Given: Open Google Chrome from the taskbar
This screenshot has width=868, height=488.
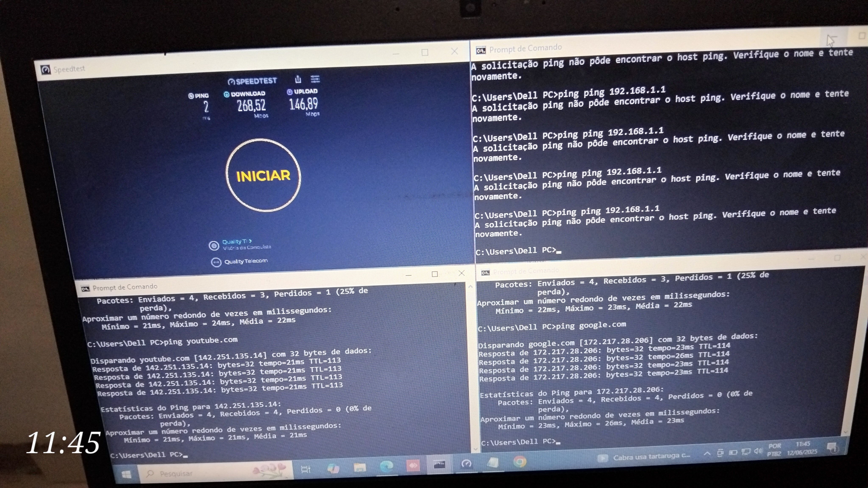Looking at the screenshot, I should [x=520, y=462].
